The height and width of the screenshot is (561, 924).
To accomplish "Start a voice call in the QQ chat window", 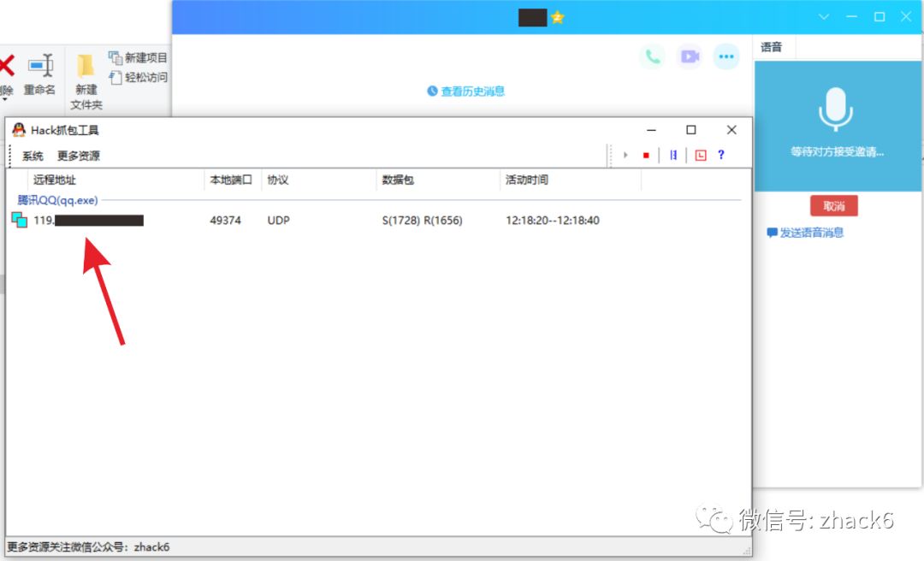I will pos(652,56).
